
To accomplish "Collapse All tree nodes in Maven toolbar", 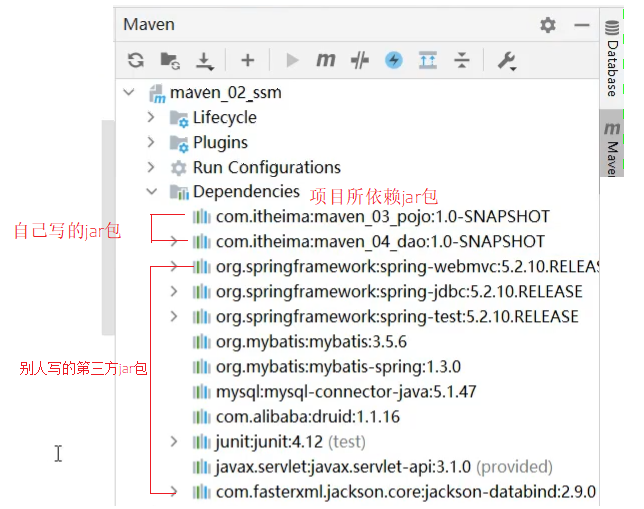I will coord(461,61).
